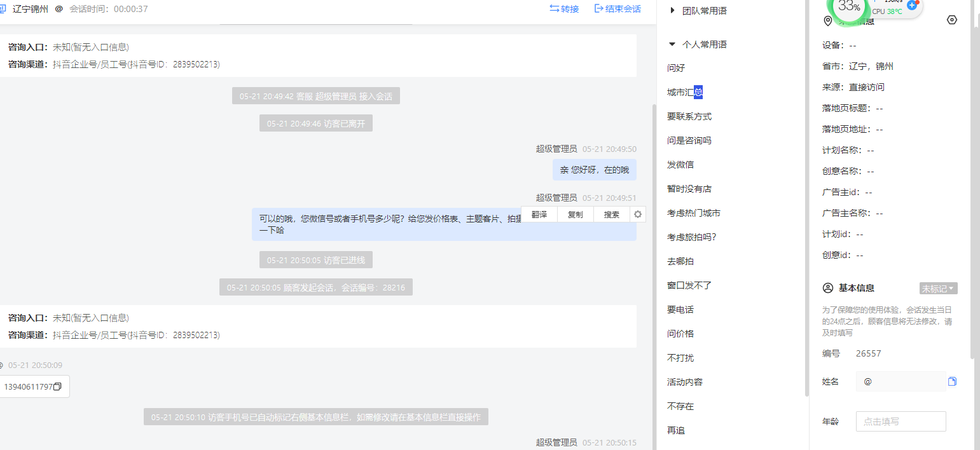Click the chat message 亲 您好呀，在的哦
The width and height of the screenshot is (980, 450).
(x=594, y=170)
